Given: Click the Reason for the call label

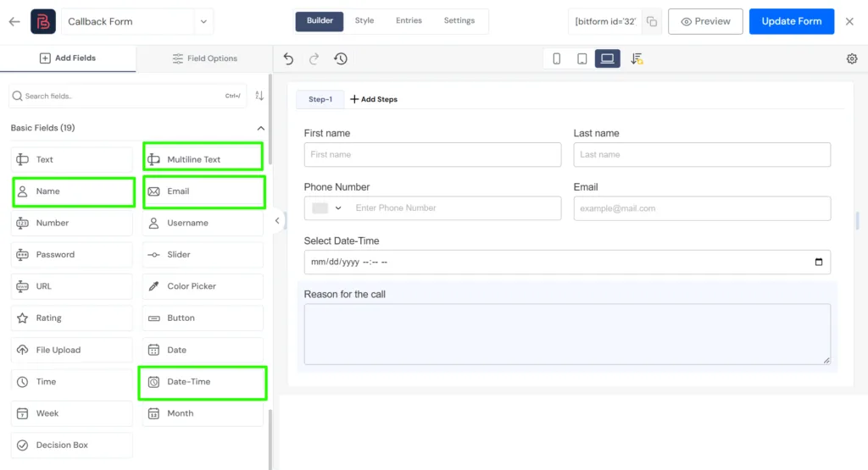Looking at the screenshot, I should 344,295.
